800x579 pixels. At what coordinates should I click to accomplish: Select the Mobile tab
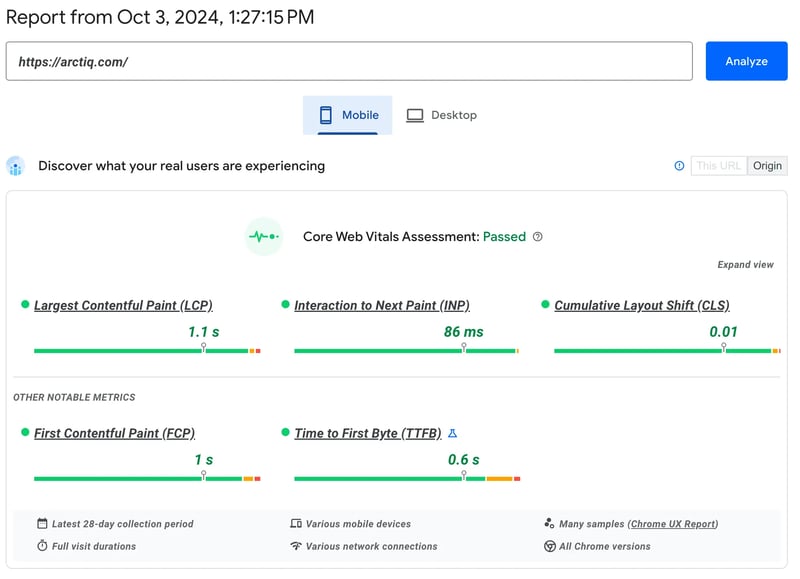click(x=348, y=115)
